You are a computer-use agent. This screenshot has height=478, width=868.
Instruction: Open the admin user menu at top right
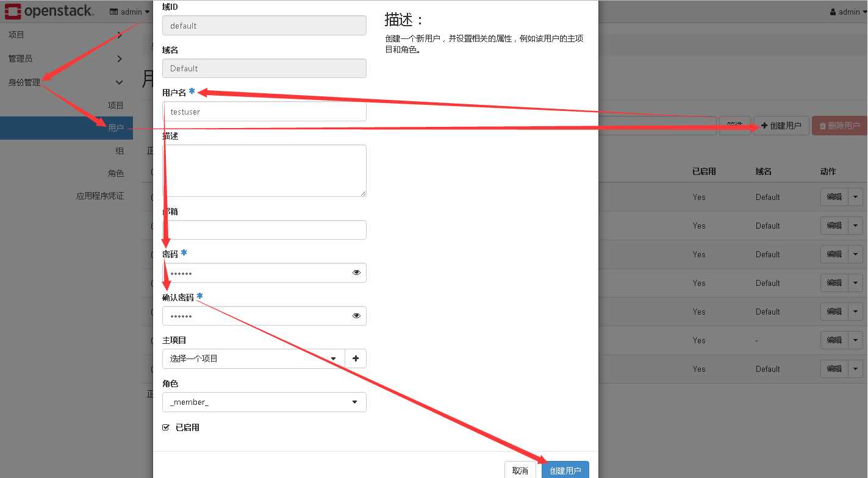coord(848,12)
